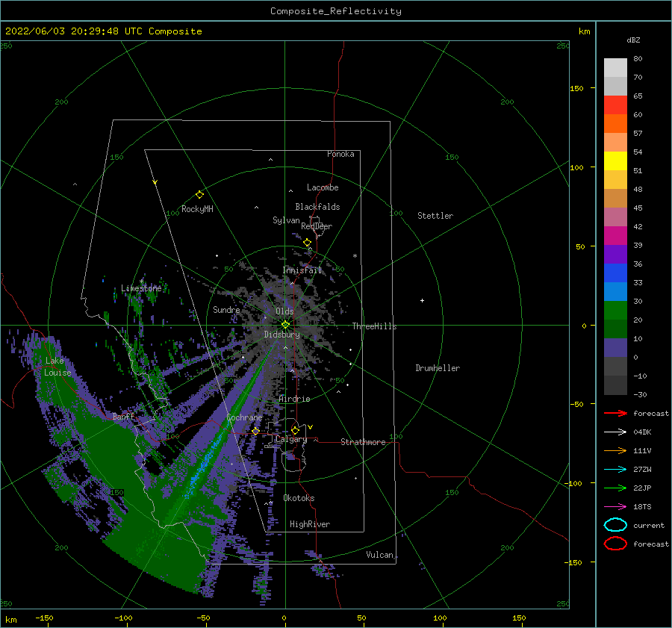
Task: Click the Blackfalds city label
Action: [x=317, y=207]
